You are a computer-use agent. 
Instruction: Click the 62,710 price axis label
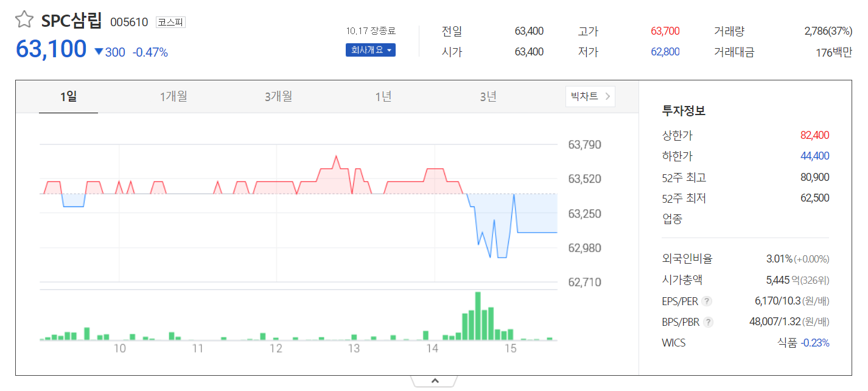point(584,283)
